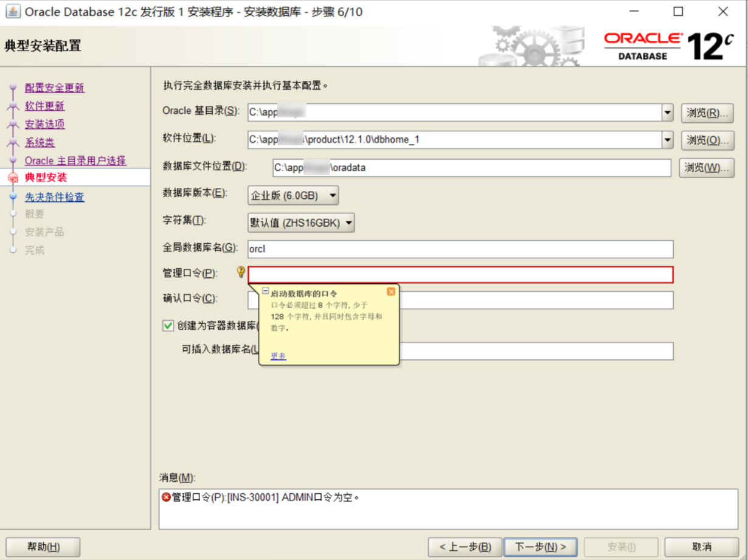Click the 取消 cancel button

(702, 547)
